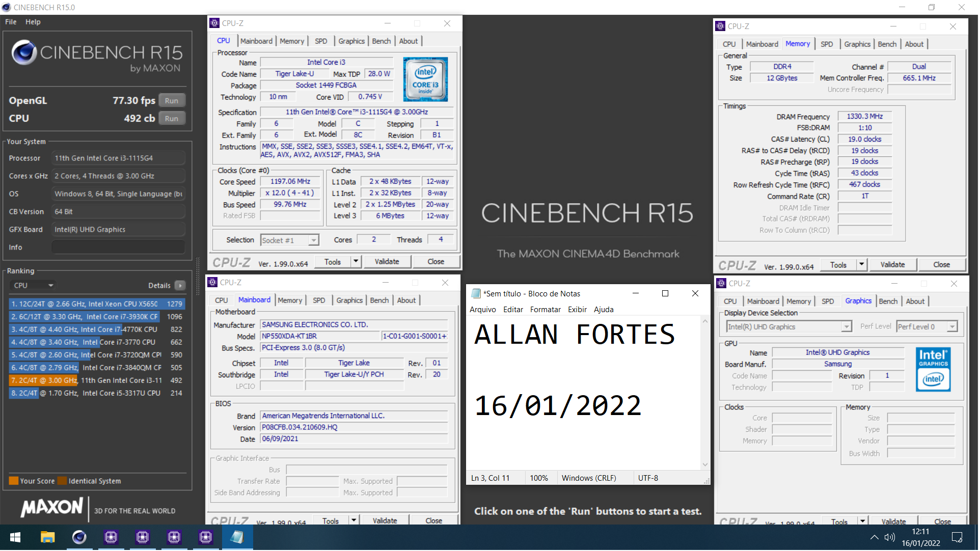Click the CPU-Z icon in the Mainboard window title bar
This screenshot has height=551, width=980.
[213, 283]
